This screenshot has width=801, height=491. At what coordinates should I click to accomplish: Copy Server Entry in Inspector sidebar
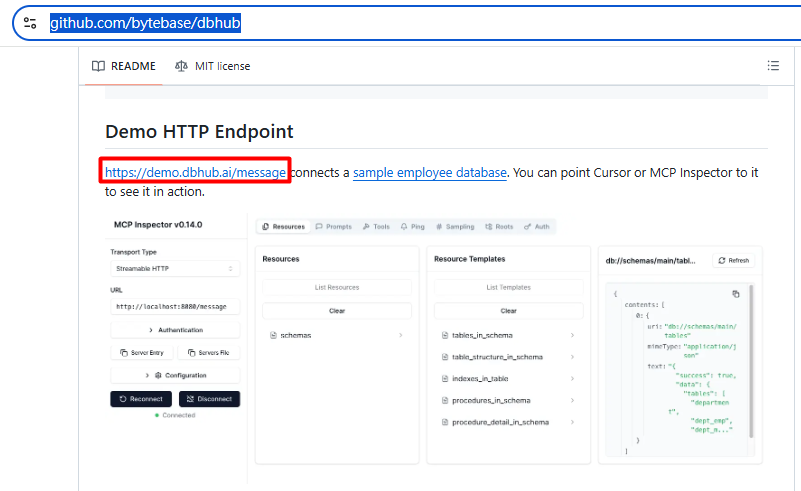tap(142, 353)
